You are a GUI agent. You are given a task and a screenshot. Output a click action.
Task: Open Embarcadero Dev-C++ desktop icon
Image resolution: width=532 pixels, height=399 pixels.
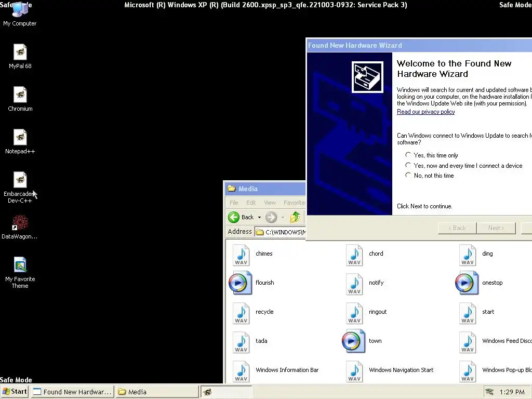tap(20, 188)
